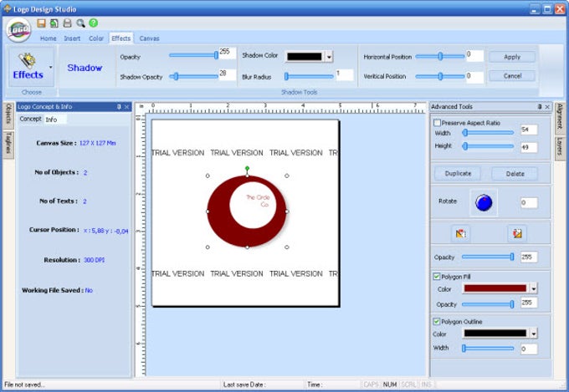Click 'The Circle Co' text in logo
The width and height of the screenshot is (569, 392).
259,201
